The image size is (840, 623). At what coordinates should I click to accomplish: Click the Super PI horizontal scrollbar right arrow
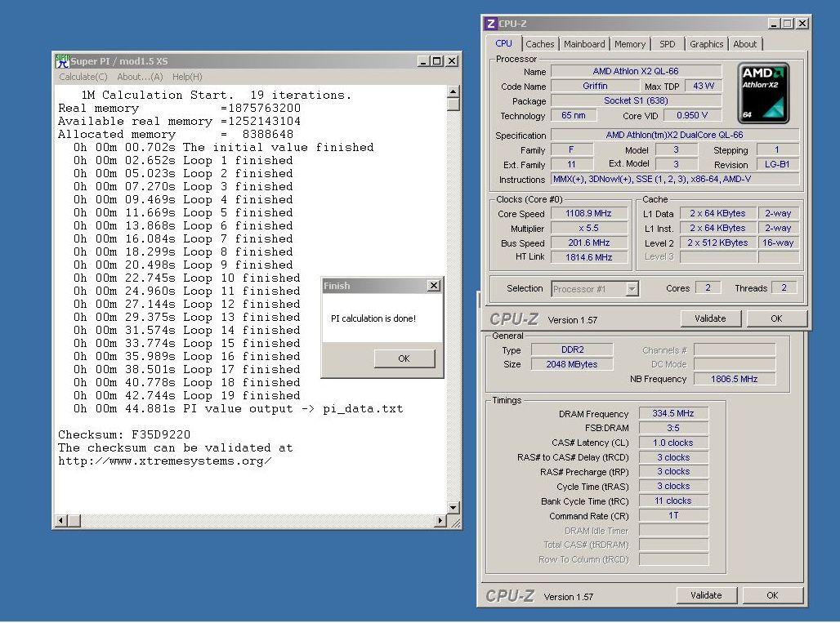[440, 520]
